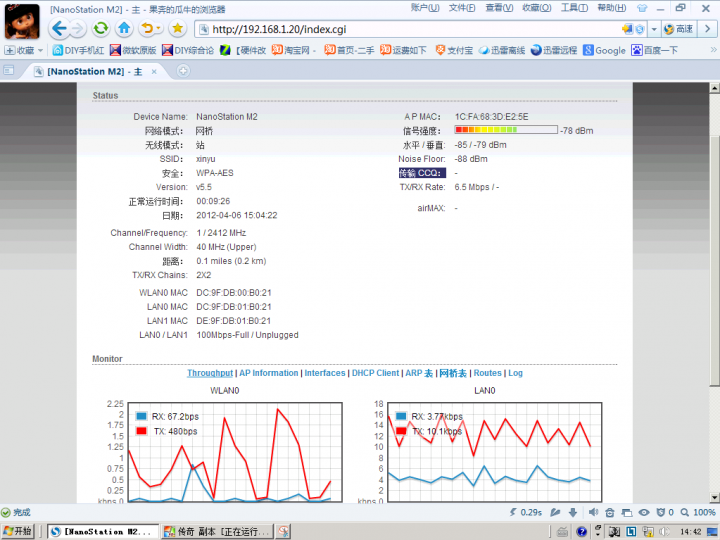Viewport: 720px width, 540px height.
Task: Click the 0.29s page speed indicator
Action: [526, 512]
